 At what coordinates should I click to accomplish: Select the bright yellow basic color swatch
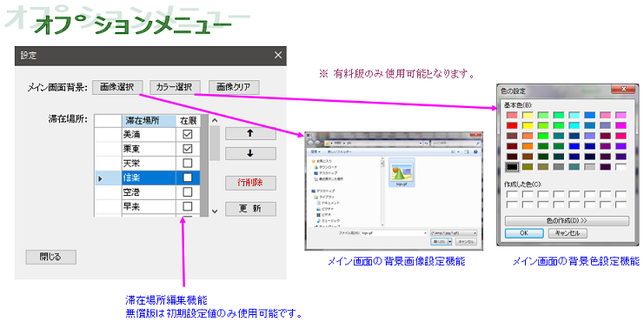point(528,125)
